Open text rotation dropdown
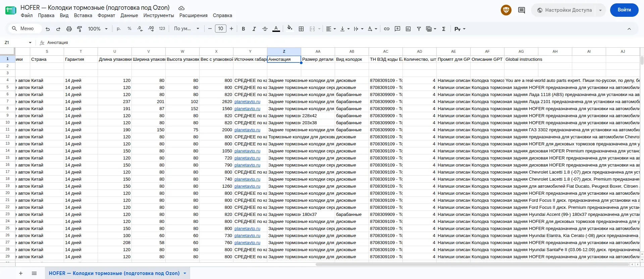644x279 pixels. [x=372, y=29]
